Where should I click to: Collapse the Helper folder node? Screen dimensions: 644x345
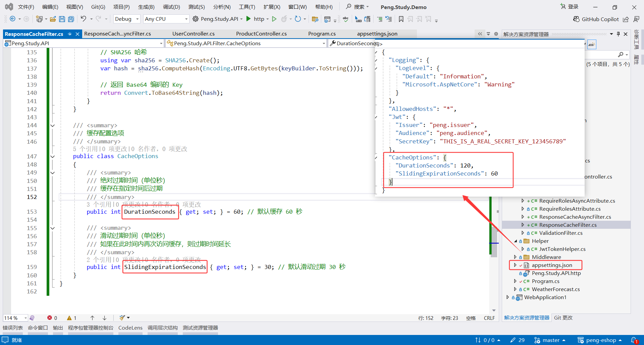(516, 241)
